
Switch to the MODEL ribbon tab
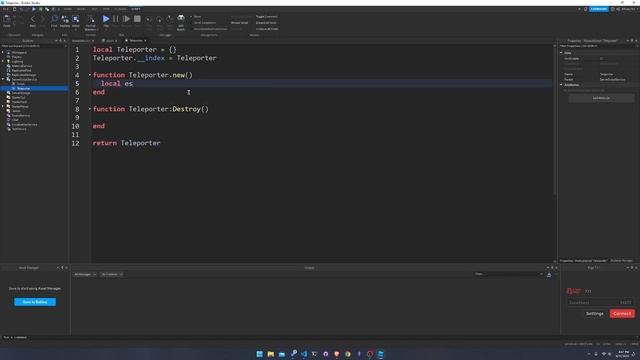[81, 9]
